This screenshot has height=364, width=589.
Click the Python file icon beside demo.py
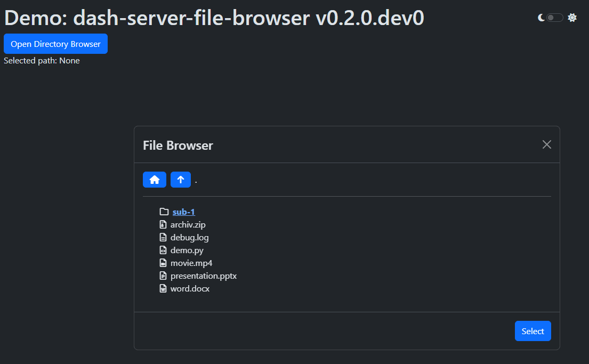tap(163, 249)
